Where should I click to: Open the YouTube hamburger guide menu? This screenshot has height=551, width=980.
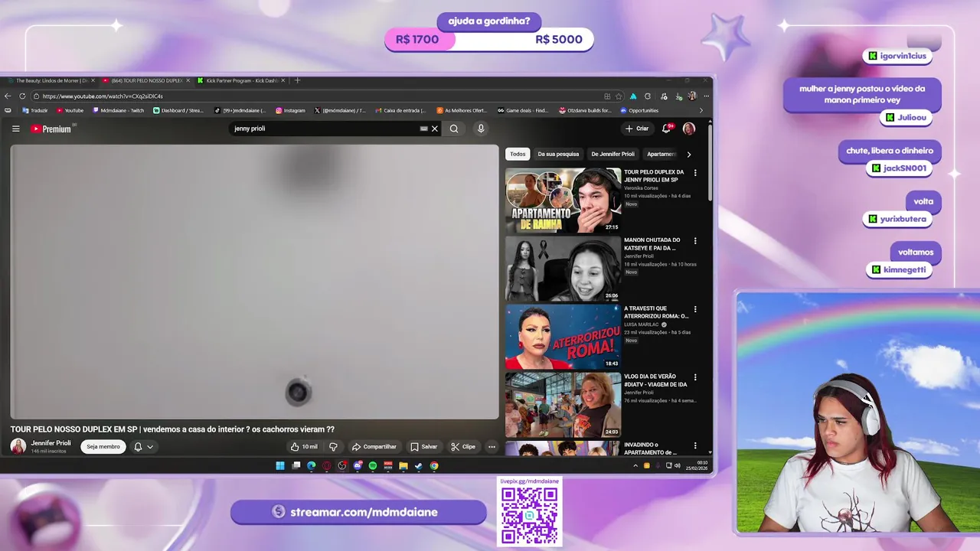click(x=15, y=129)
